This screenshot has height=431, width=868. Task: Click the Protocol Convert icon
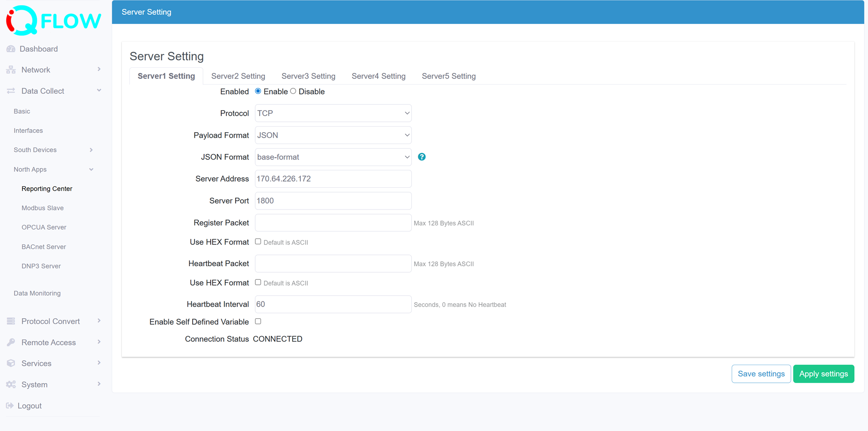(x=11, y=321)
